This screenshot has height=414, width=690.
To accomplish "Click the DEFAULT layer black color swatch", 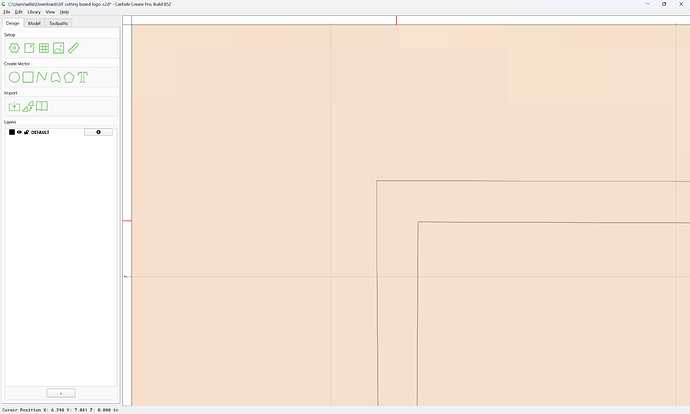I will (12, 132).
